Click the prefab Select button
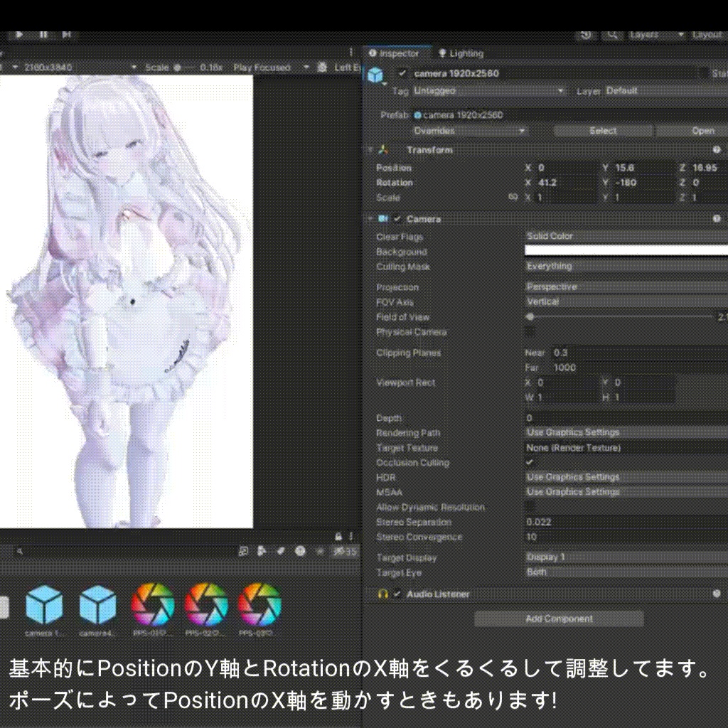Image resolution: width=728 pixels, height=728 pixels. pos(603,131)
